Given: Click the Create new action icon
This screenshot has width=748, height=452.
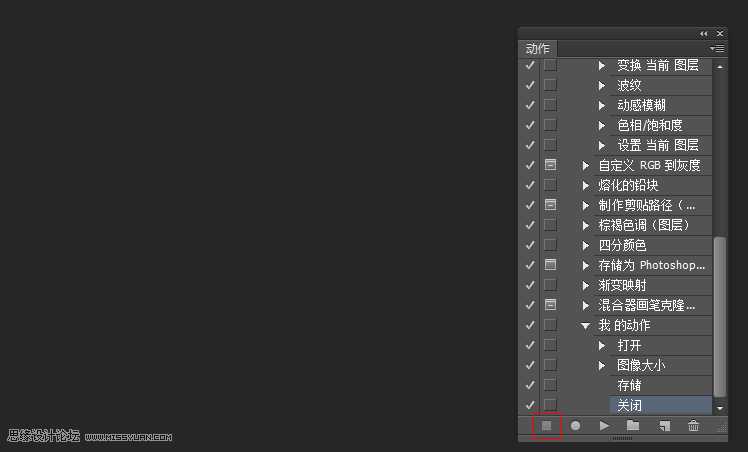Looking at the screenshot, I should [663, 426].
